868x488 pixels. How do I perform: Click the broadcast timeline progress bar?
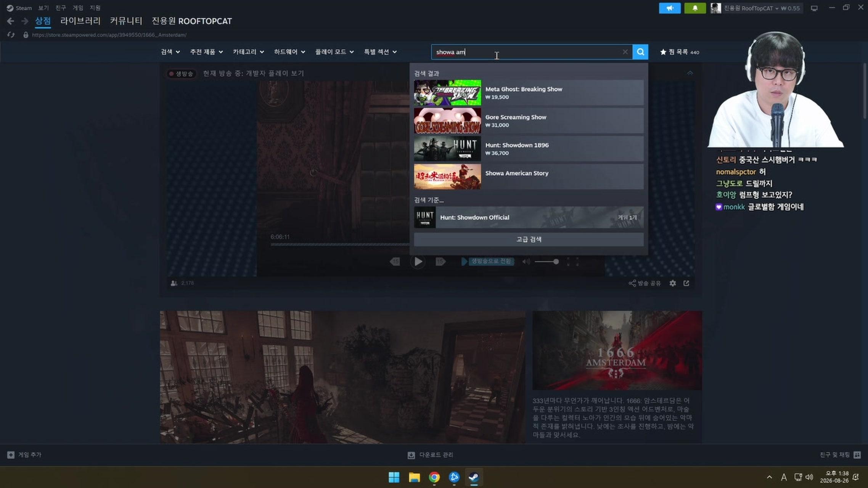coord(340,244)
